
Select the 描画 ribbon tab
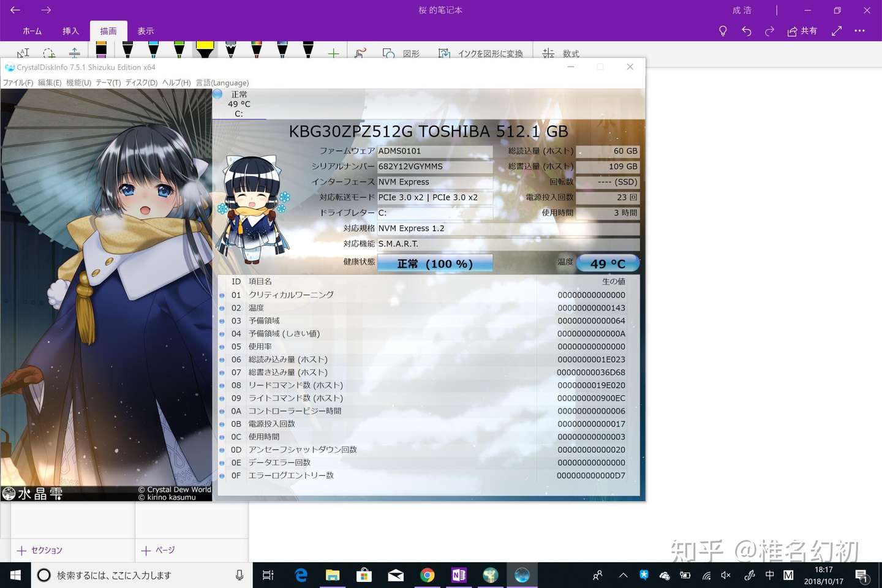(108, 31)
